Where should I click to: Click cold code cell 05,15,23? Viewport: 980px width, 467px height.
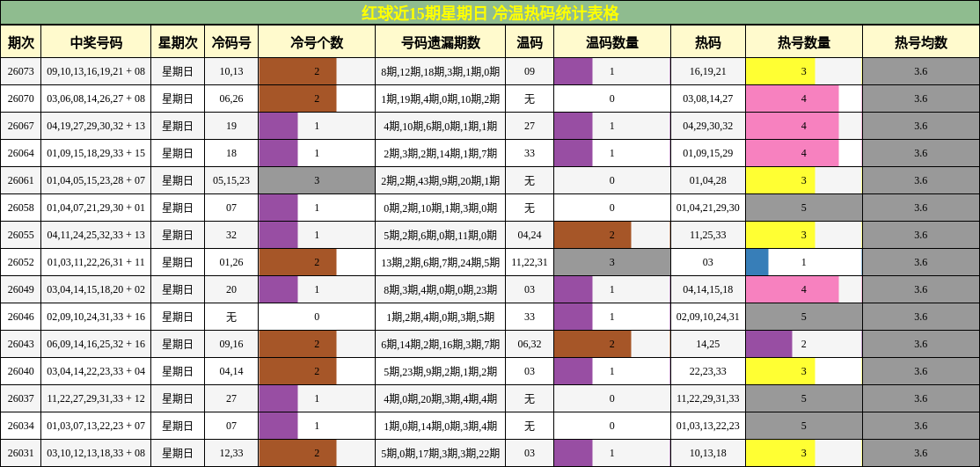231,180
